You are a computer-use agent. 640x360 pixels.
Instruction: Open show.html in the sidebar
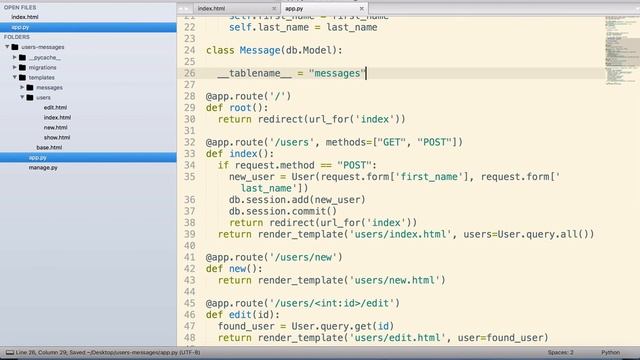click(57, 138)
